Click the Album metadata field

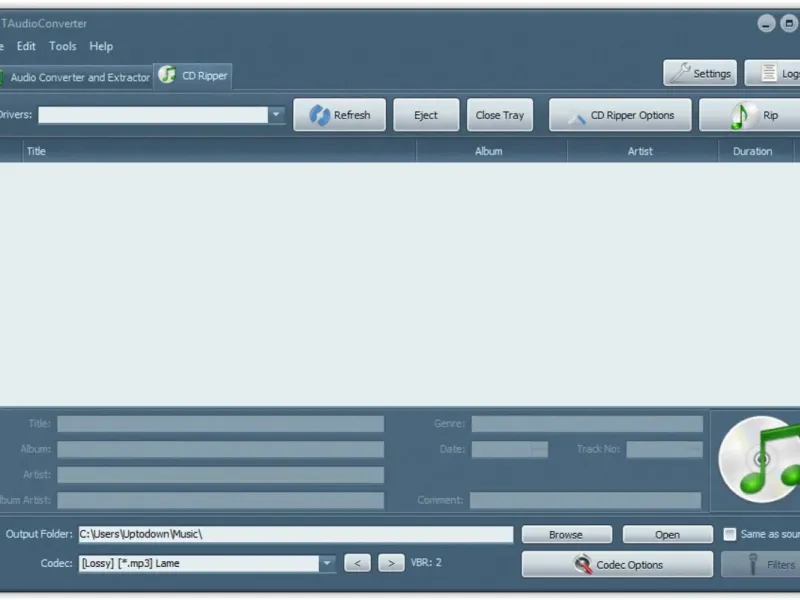pos(220,449)
